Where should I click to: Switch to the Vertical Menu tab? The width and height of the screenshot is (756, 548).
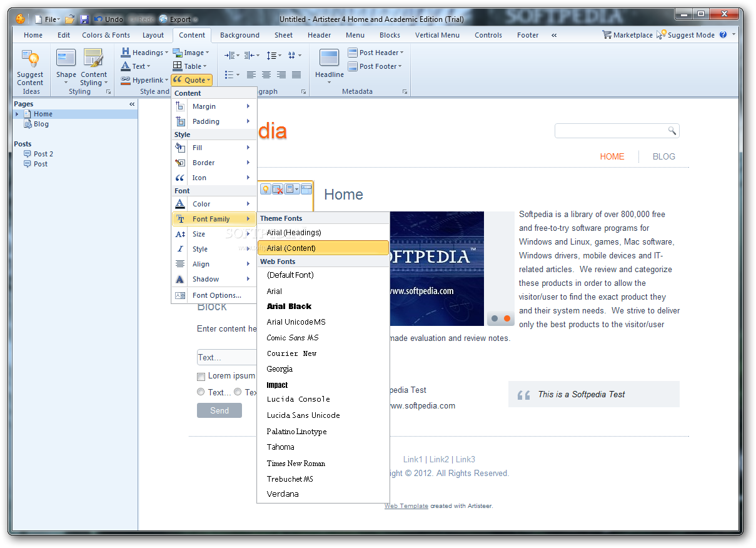pos(437,35)
